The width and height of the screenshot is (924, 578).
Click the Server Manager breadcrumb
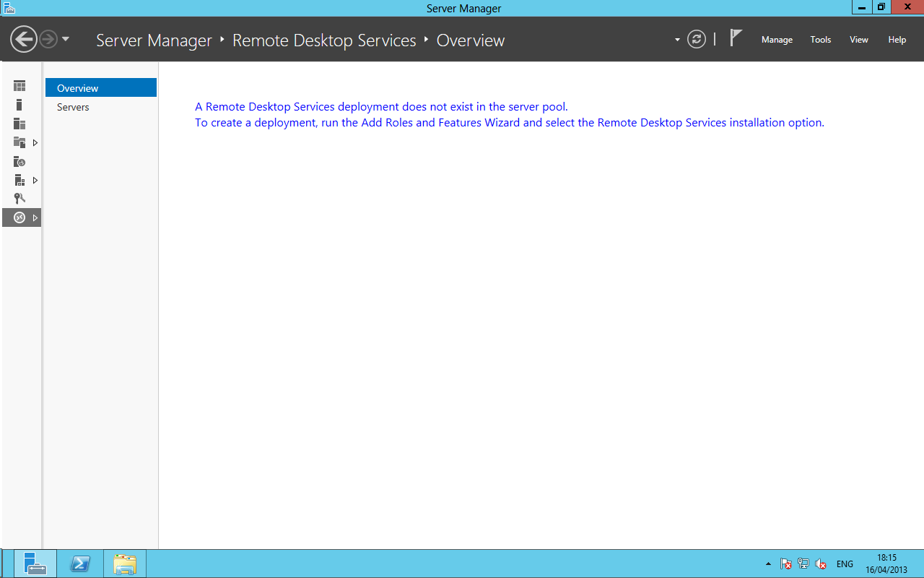pos(154,40)
